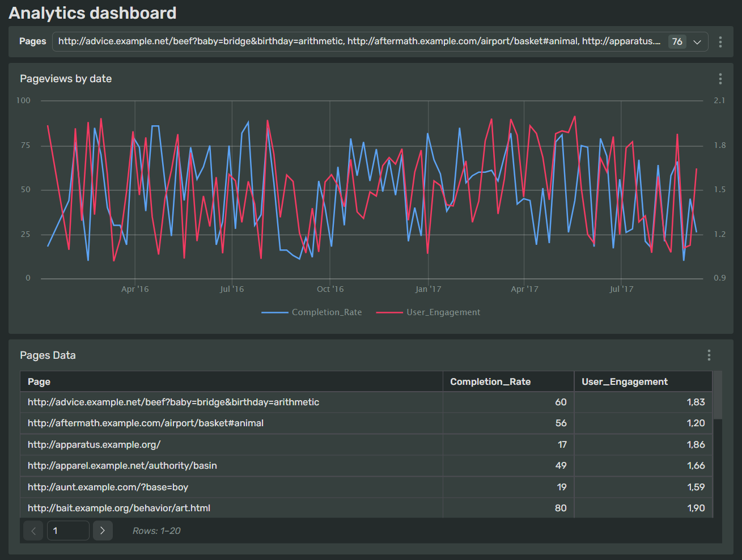
Task: Click the Pages Data panel title
Action: tap(48, 355)
